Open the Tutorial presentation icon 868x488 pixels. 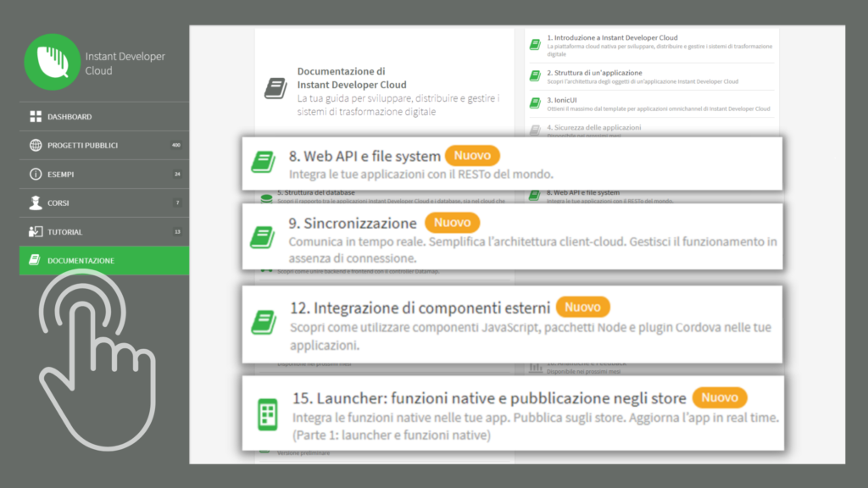pyautogui.click(x=36, y=232)
